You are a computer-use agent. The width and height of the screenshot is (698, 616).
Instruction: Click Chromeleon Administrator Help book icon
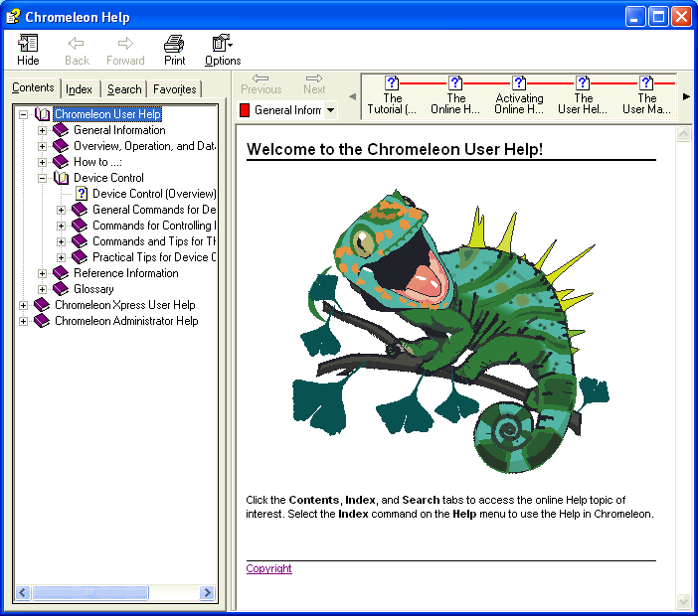pyautogui.click(x=42, y=321)
